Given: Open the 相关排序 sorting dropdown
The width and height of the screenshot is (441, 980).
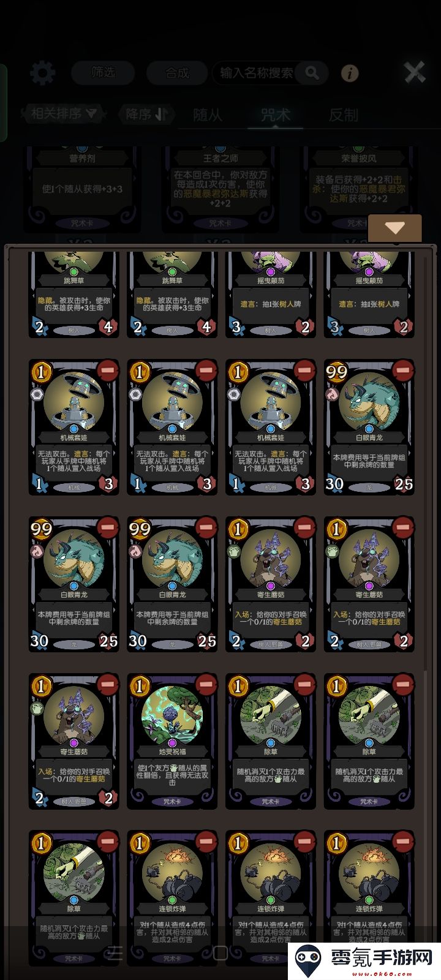Looking at the screenshot, I should 64,113.
